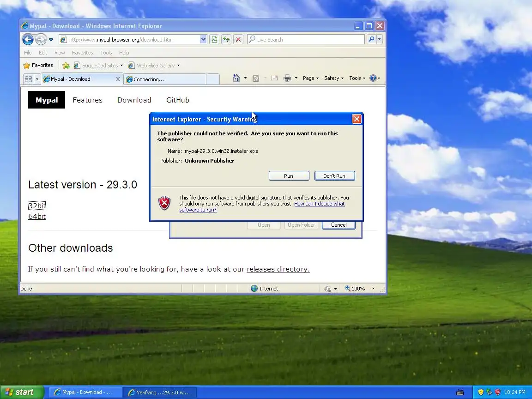Click Don't Run in Security Warning
This screenshot has height=399, width=532.
[x=334, y=176]
